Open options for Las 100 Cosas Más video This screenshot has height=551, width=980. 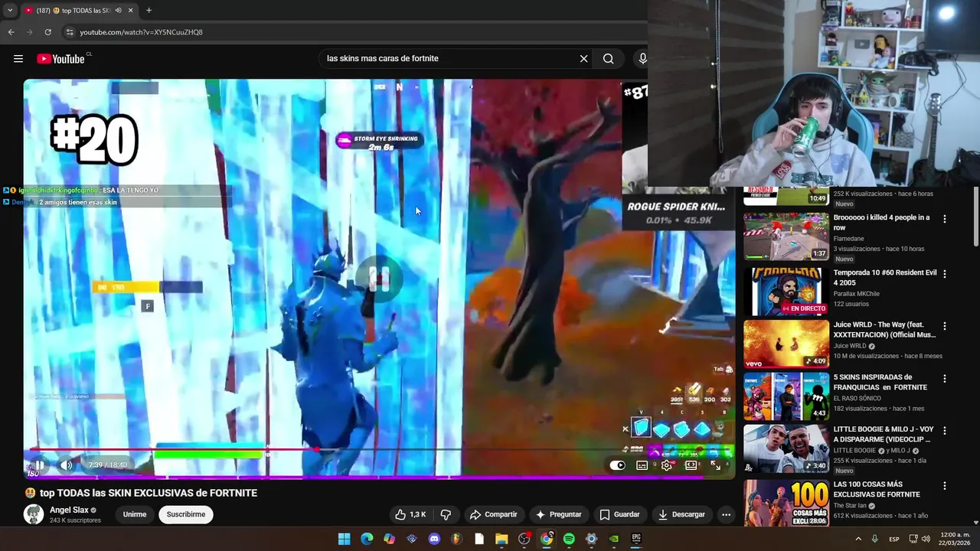coord(944,486)
